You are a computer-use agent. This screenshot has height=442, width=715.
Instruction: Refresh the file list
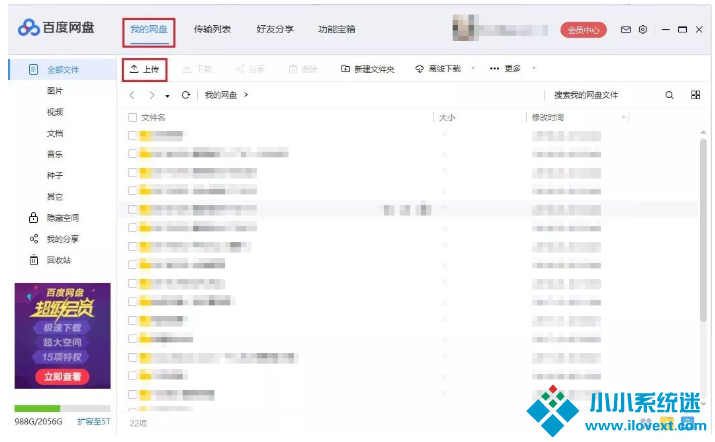click(x=186, y=95)
